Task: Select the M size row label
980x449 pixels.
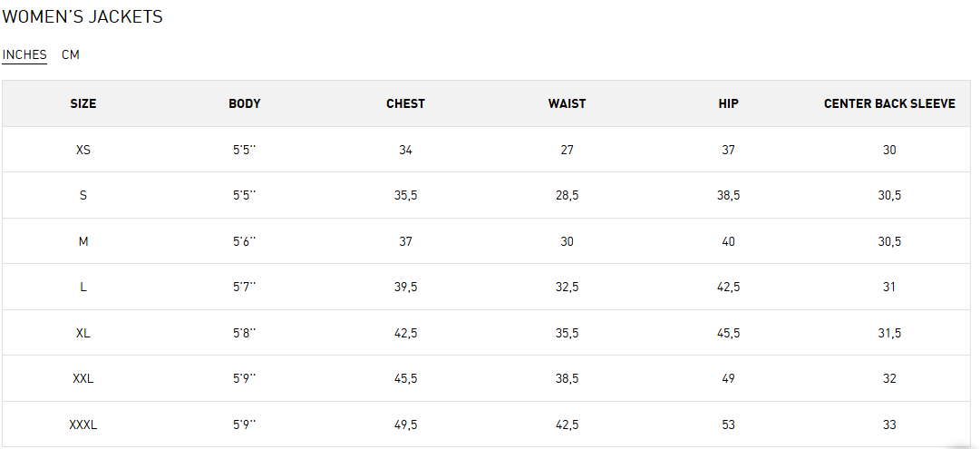Action: tap(83, 241)
